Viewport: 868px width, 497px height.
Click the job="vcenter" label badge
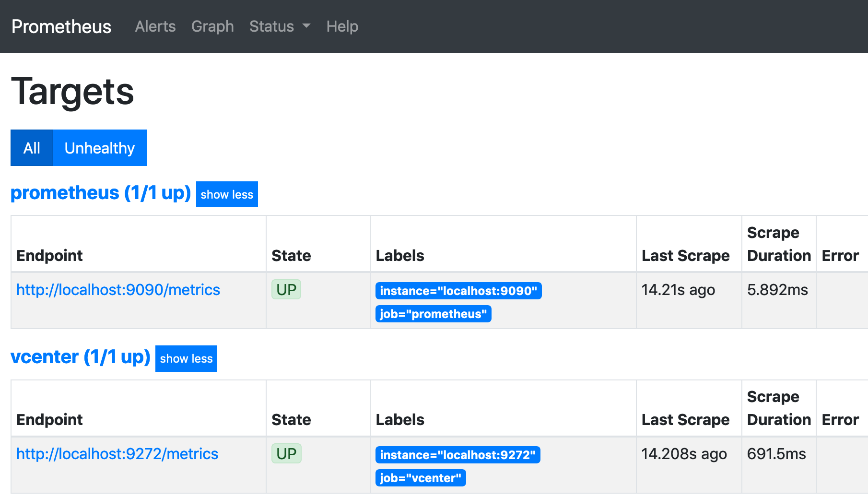coord(420,478)
